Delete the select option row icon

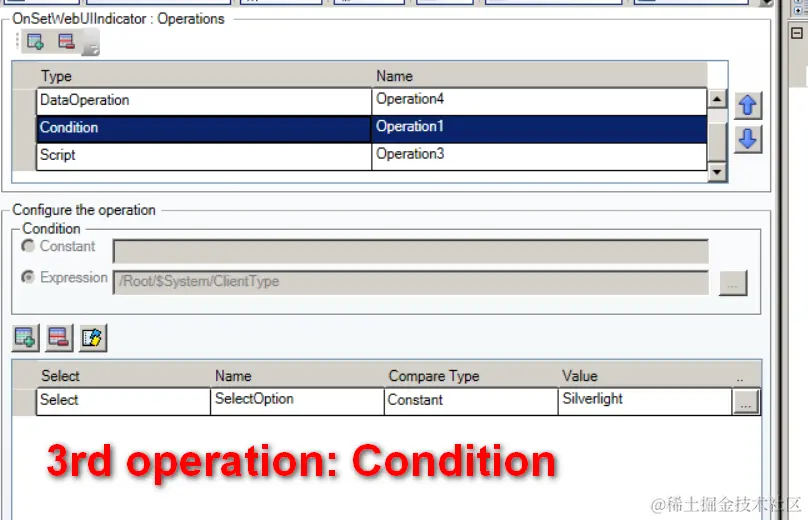click(x=59, y=338)
